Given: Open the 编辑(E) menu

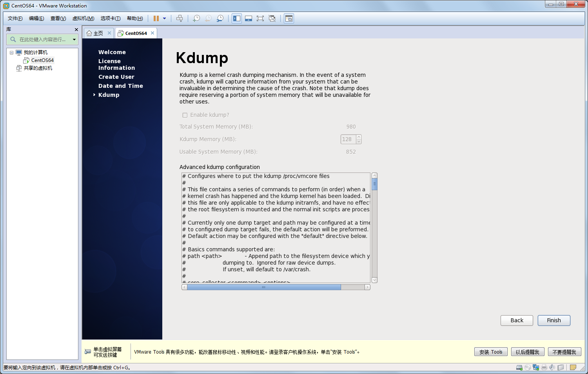Looking at the screenshot, I should coord(36,18).
